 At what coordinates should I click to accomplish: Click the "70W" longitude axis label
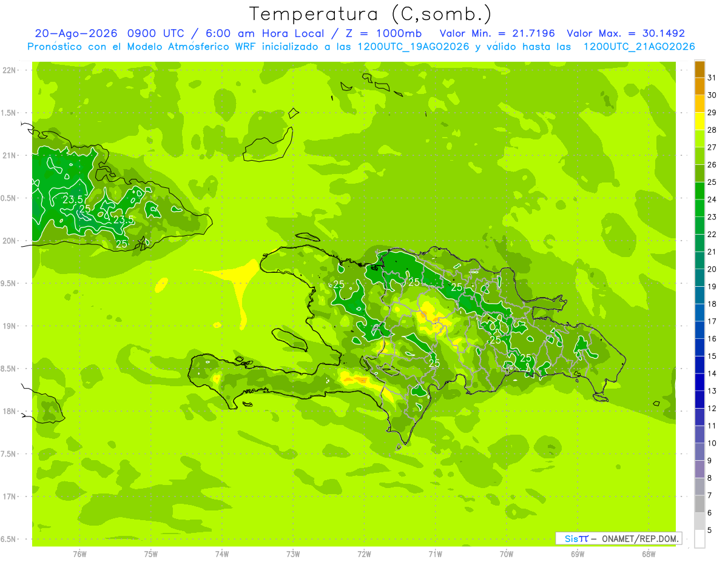click(507, 554)
